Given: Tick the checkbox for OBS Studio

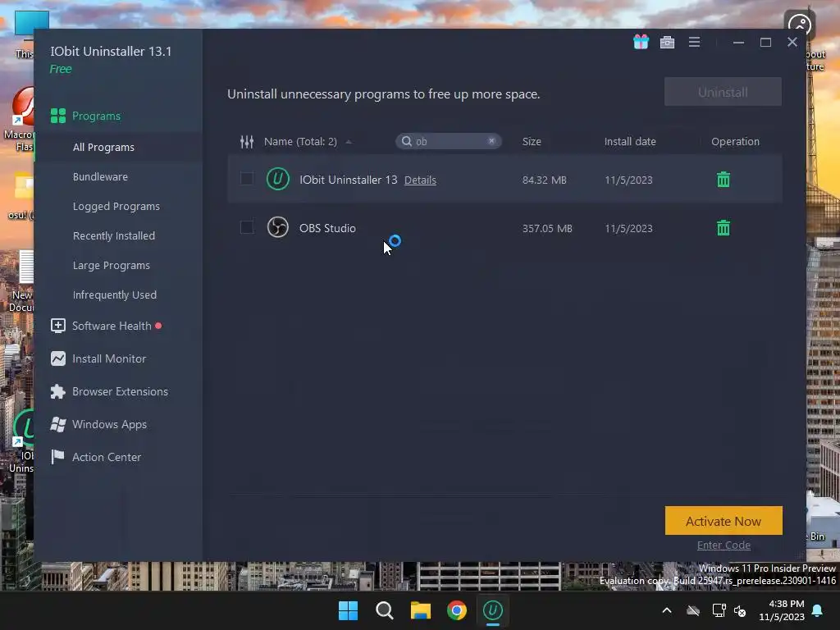Looking at the screenshot, I should (246, 227).
